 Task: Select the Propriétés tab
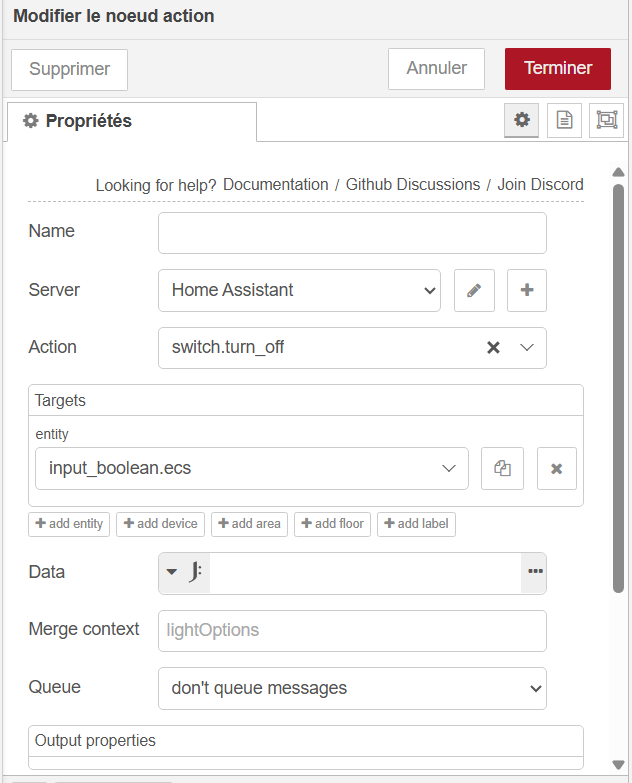pos(132,121)
